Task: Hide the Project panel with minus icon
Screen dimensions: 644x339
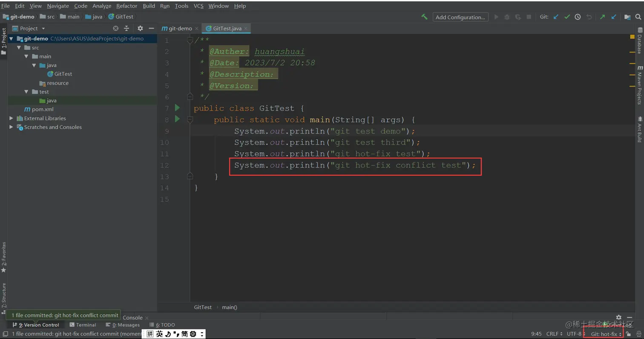Action: click(151, 29)
